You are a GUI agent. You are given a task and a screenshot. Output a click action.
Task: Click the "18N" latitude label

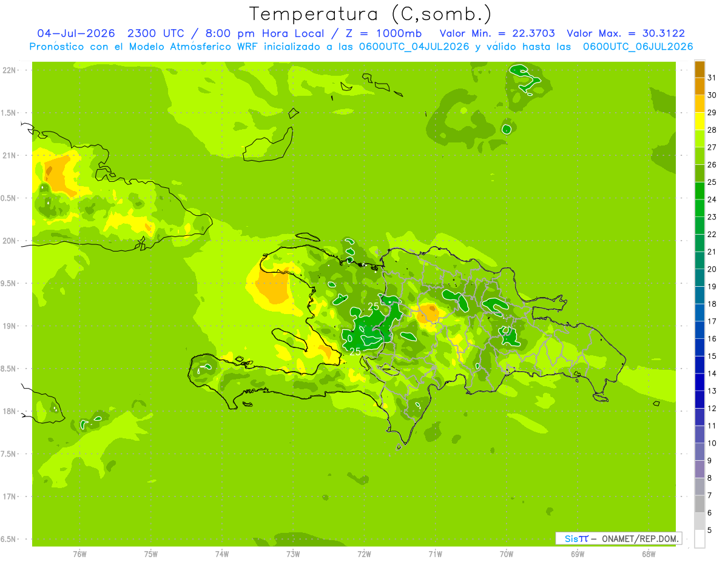pos(9,411)
